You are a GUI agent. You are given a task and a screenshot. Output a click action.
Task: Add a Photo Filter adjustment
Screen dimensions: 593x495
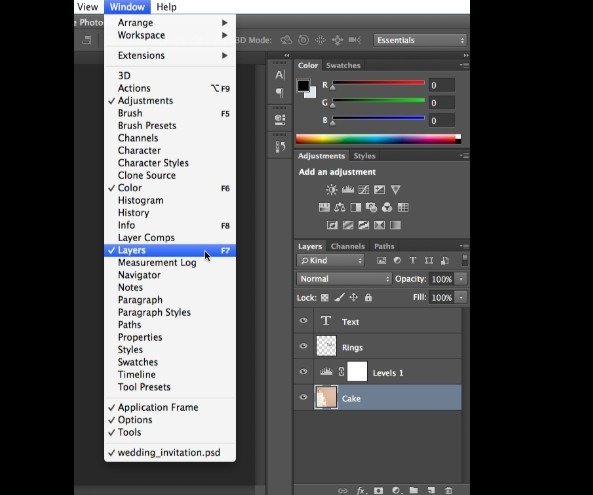(x=371, y=207)
